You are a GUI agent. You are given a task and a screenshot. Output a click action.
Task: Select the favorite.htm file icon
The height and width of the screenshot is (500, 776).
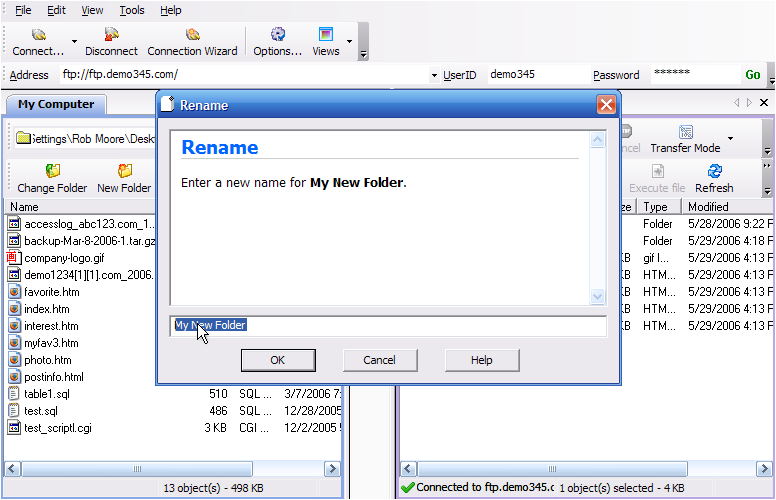pyautogui.click(x=14, y=292)
